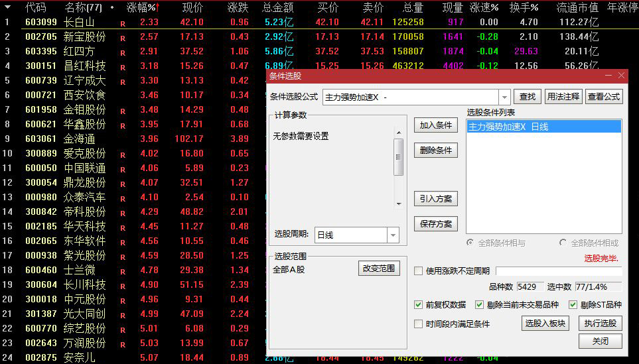The height and width of the screenshot is (364, 639).
Task: Click 加入条件 to add condition
Action: pyautogui.click(x=436, y=125)
